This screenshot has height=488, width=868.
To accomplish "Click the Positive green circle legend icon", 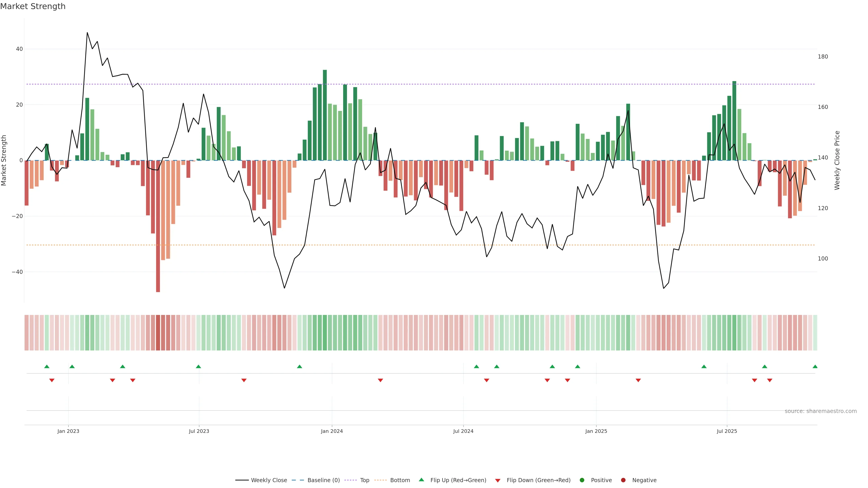I will click(x=582, y=480).
